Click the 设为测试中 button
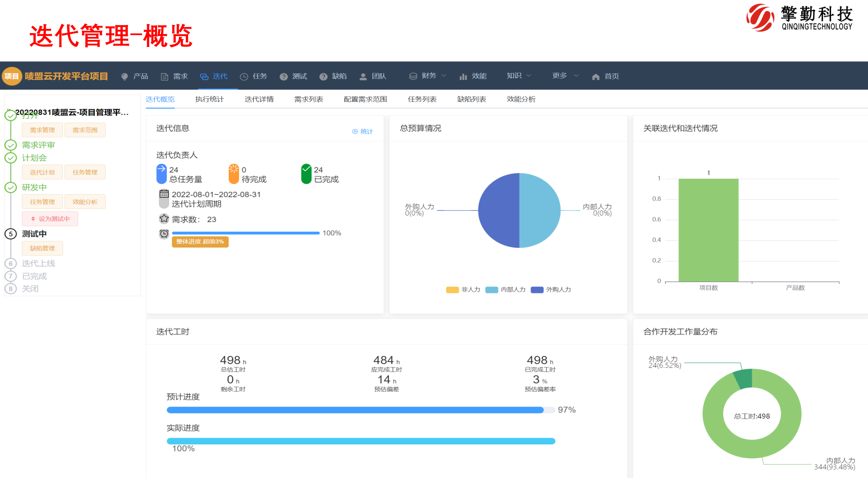This screenshot has width=868, height=478. (50, 219)
